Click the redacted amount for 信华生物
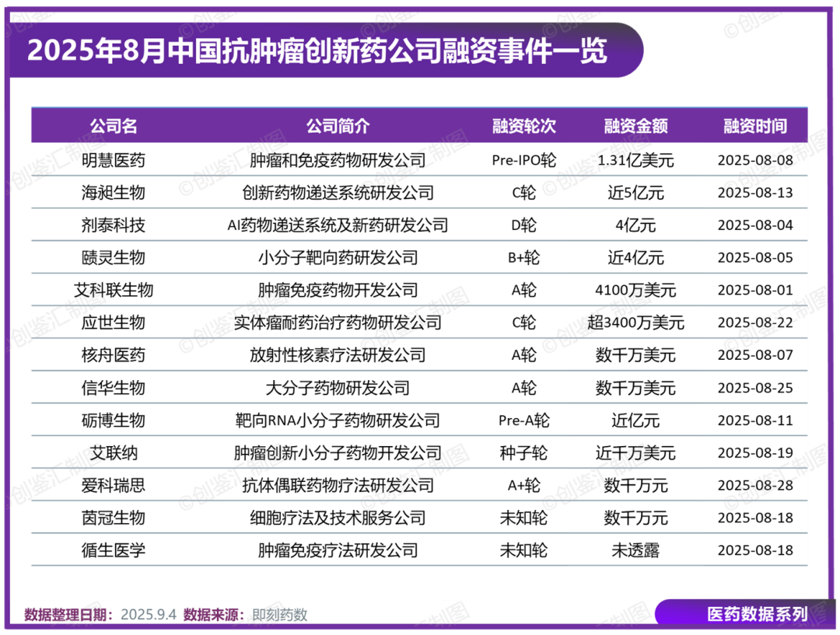 (635, 388)
